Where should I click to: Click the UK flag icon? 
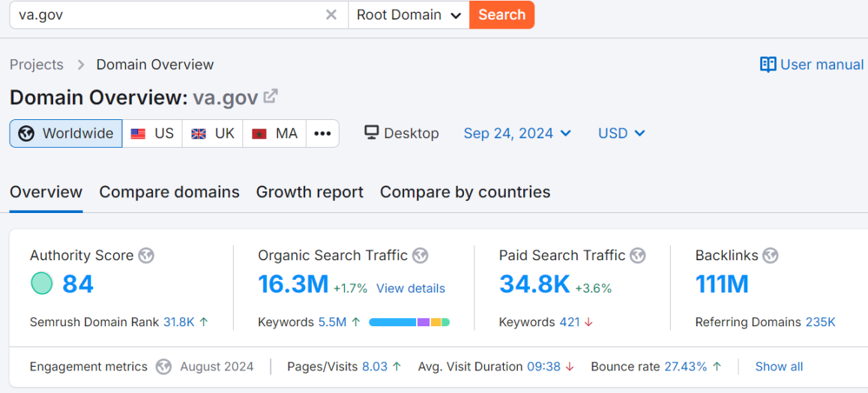pos(198,133)
